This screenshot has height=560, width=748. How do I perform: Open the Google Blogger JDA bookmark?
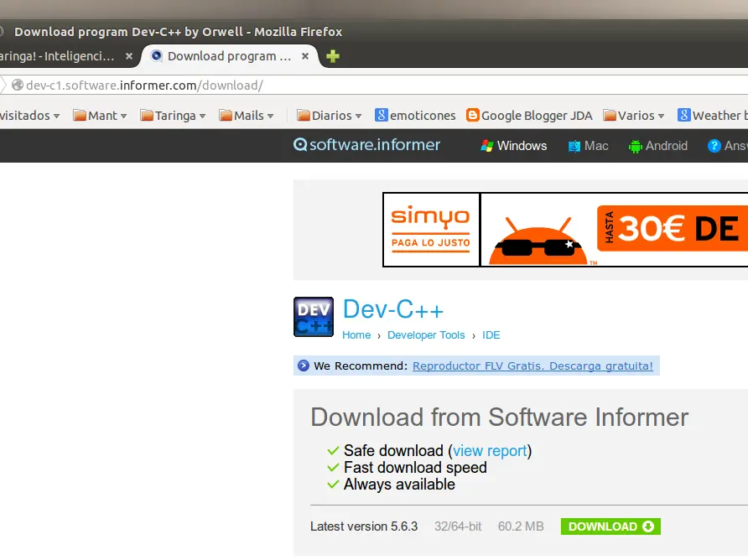coord(529,116)
